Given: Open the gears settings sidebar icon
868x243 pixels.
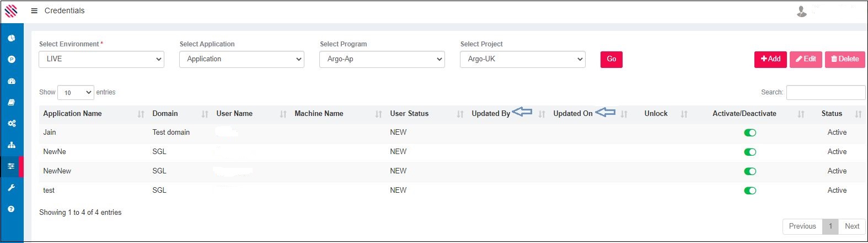Looking at the screenshot, I should [12, 124].
